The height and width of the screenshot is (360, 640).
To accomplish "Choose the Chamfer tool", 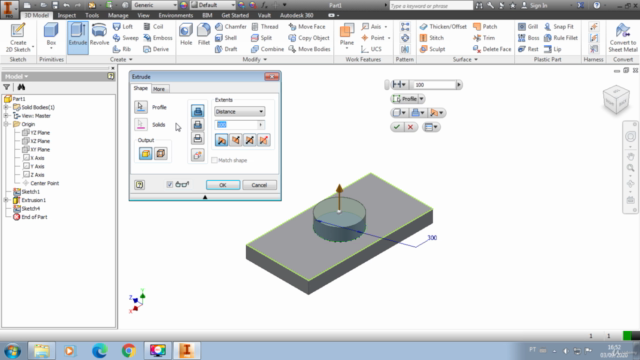I will [x=231, y=27].
